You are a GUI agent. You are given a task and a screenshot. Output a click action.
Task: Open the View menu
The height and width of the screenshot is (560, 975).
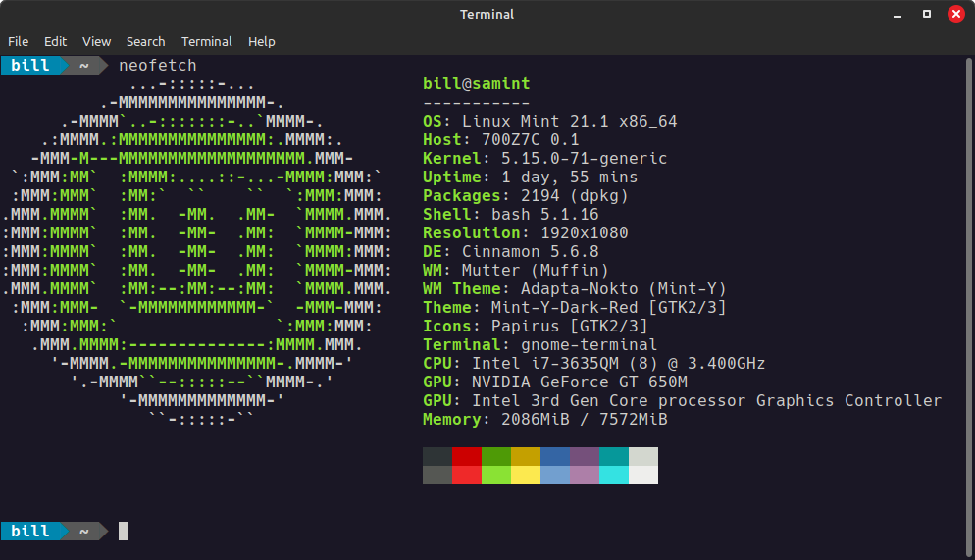coord(96,41)
